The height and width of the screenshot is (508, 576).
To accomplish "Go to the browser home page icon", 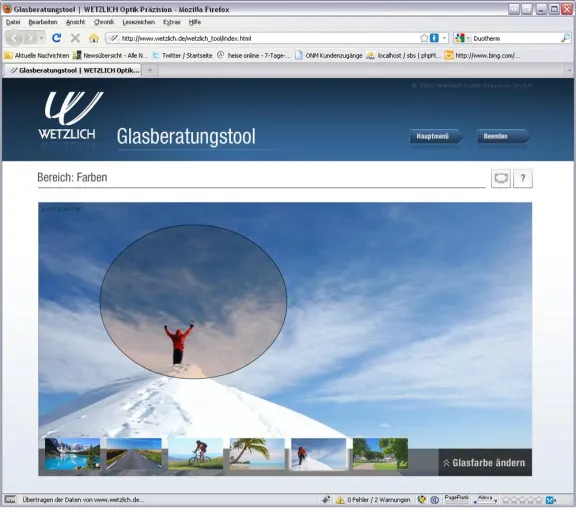I will click(94, 38).
